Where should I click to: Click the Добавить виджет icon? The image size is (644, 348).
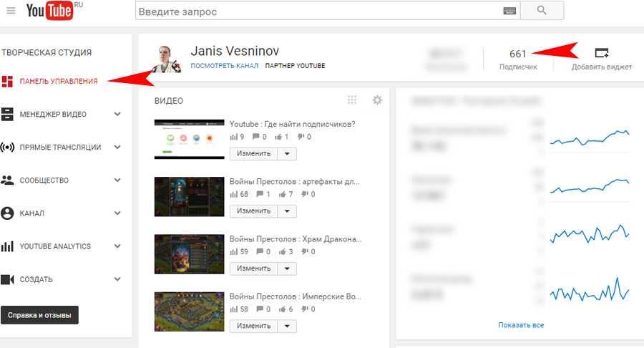[x=602, y=53]
